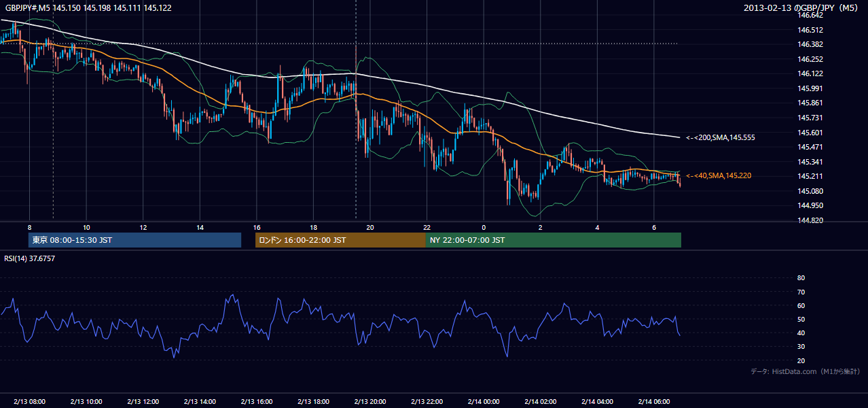The width and height of the screenshot is (868, 408).
Task: Click price level 145.211 on axis
Action: click(x=810, y=176)
